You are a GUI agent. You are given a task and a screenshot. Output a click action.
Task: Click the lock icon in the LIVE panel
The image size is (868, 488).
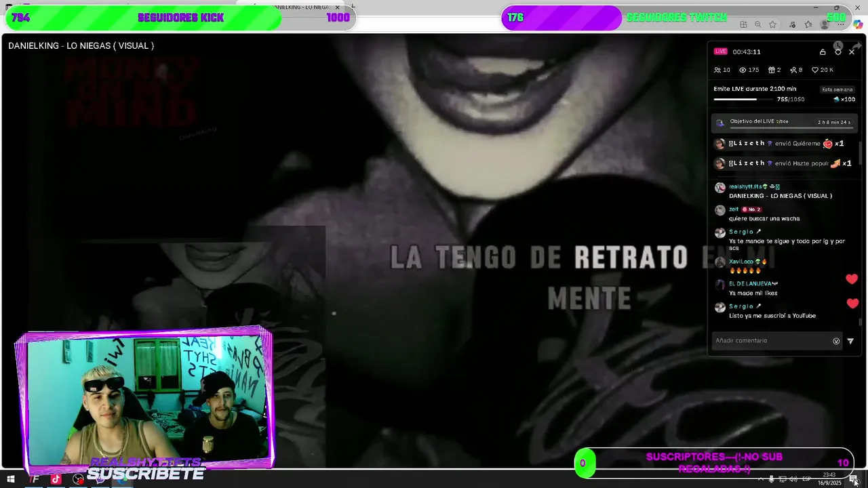(x=823, y=52)
